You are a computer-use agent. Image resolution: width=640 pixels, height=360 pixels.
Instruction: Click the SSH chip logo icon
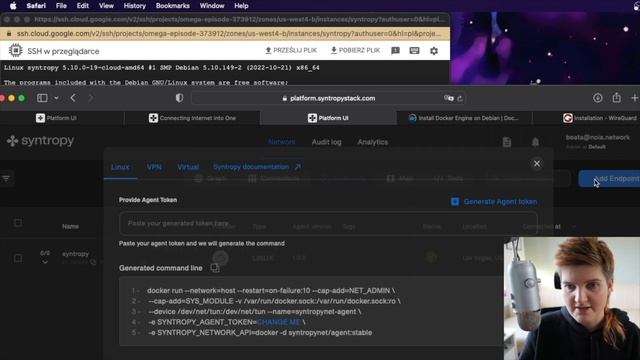[16, 51]
